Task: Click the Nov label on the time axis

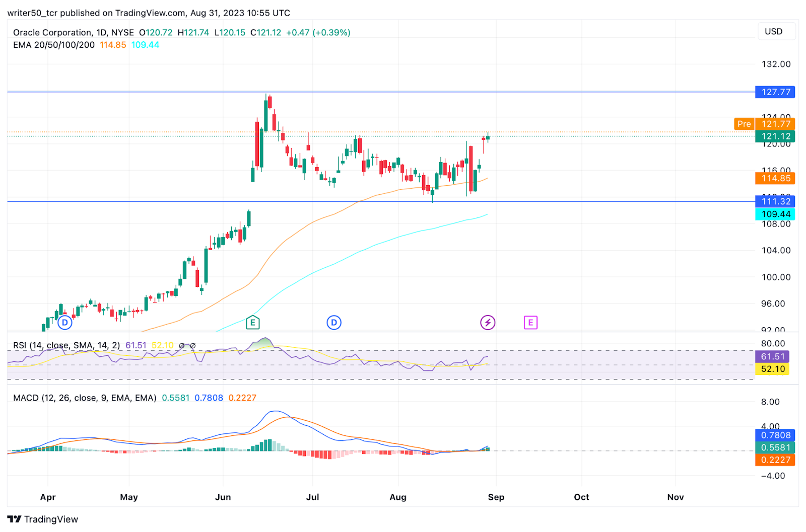Action: click(676, 497)
